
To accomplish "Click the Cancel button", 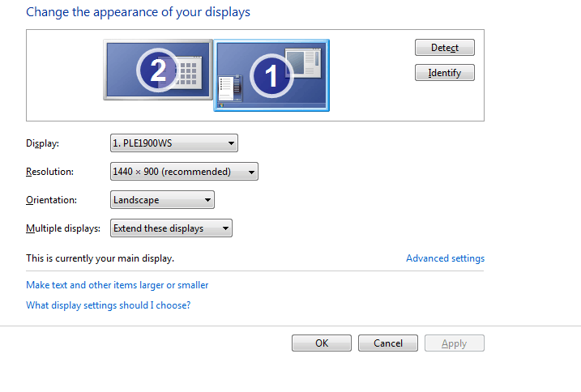I will (388, 343).
